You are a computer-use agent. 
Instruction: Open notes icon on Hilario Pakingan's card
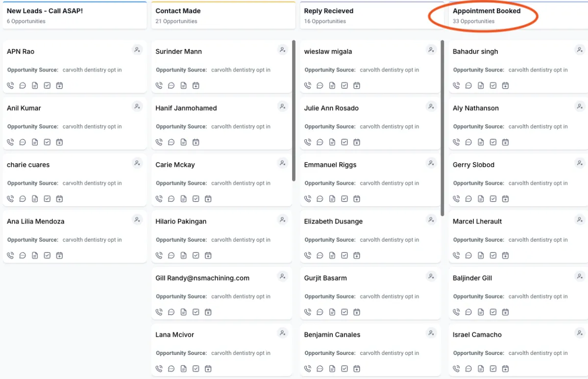[x=183, y=255]
